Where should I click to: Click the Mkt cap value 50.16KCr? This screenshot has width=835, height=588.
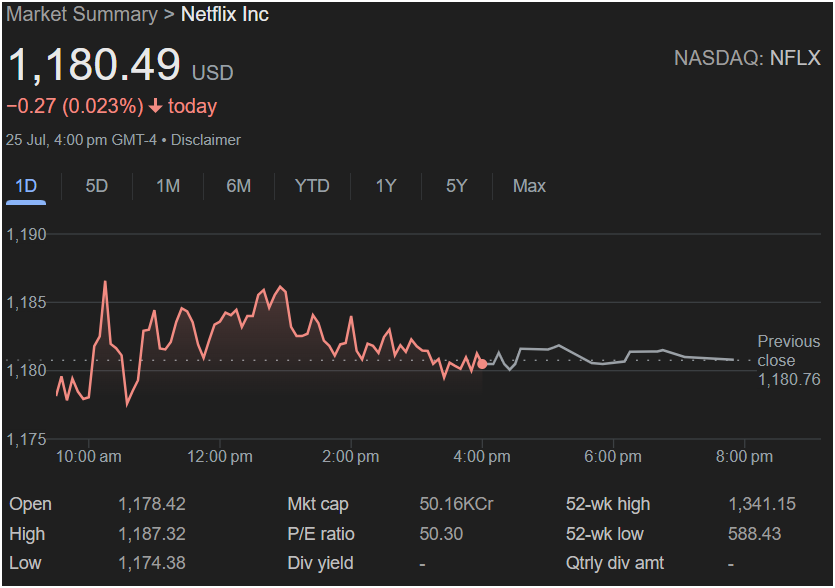456,504
